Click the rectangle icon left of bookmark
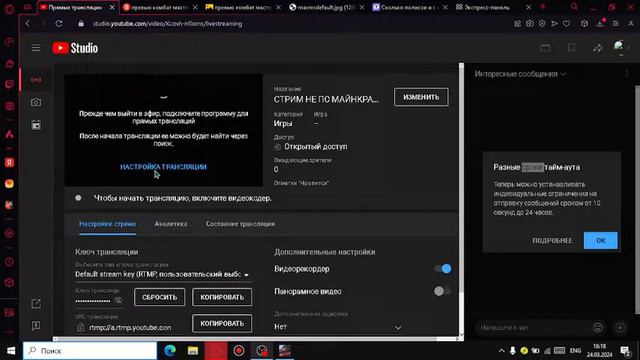The image size is (640, 360). (545, 48)
